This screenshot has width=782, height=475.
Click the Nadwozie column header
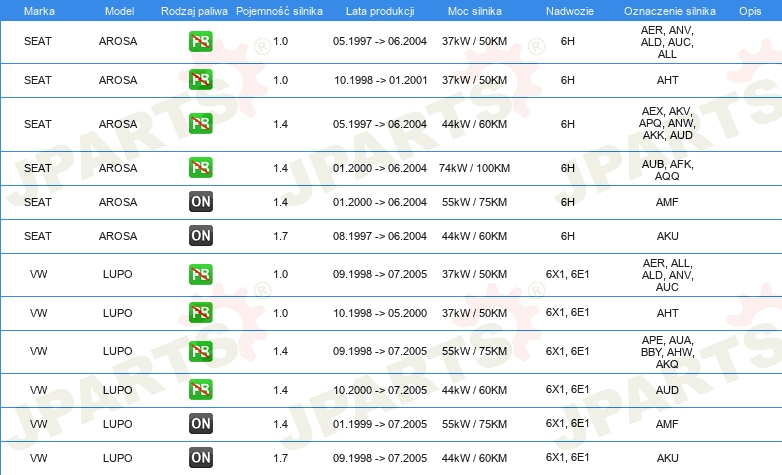tap(570, 11)
